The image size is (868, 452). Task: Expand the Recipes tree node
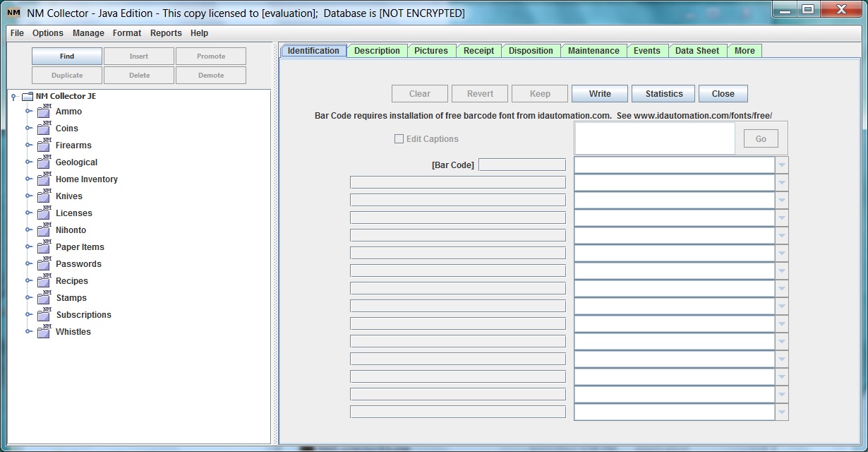[30, 280]
